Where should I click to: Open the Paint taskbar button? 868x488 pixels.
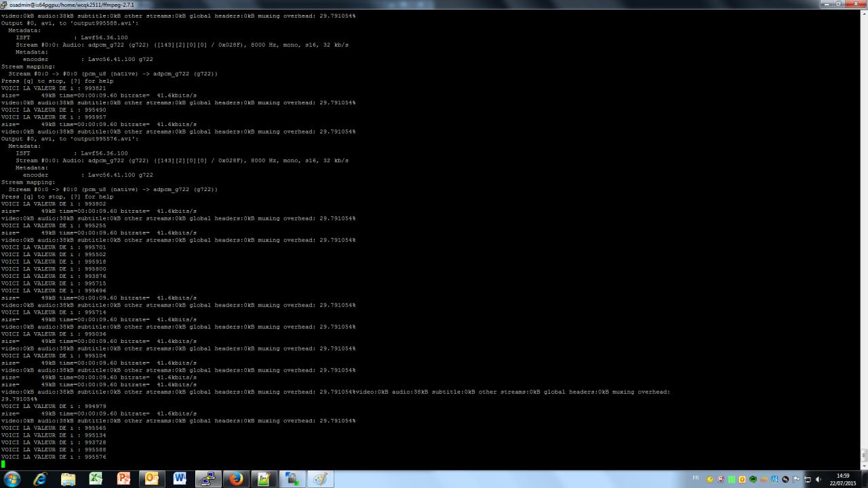[320, 479]
